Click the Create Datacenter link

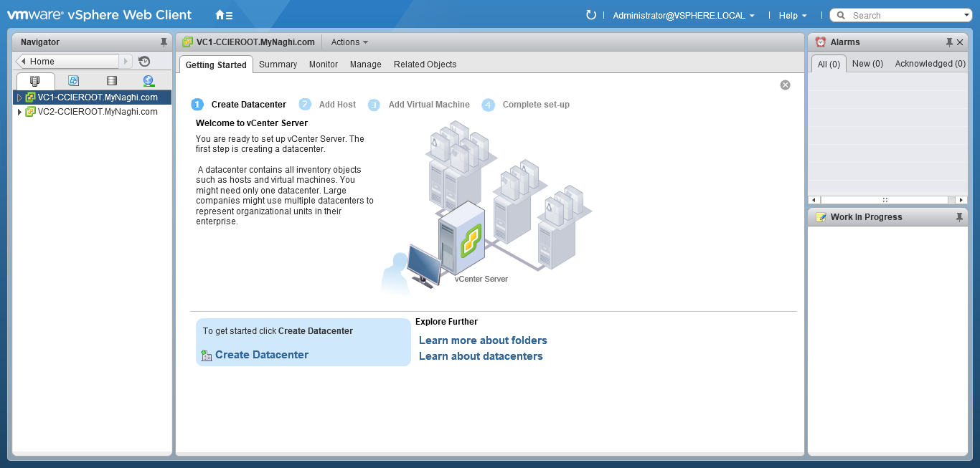[x=261, y=355]
